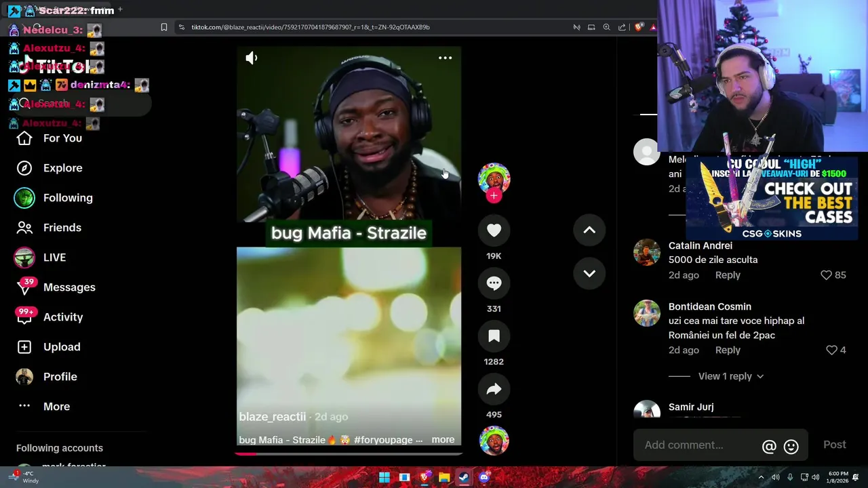Viewport: 868px width, 488px height.
Task: Like Bontidean Cosmin's comment heart
Action: click(x=831, y=350)
